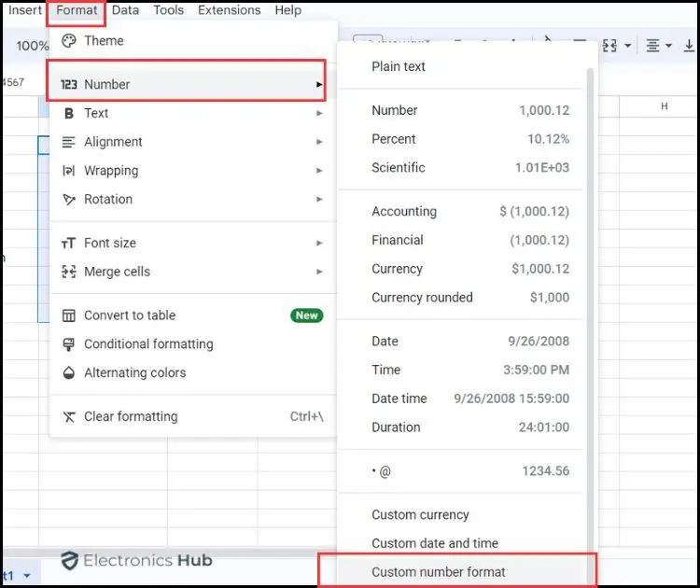Expand the Text submenu arrow
This screenshot has width=700, height=588.
click(319, 113)
